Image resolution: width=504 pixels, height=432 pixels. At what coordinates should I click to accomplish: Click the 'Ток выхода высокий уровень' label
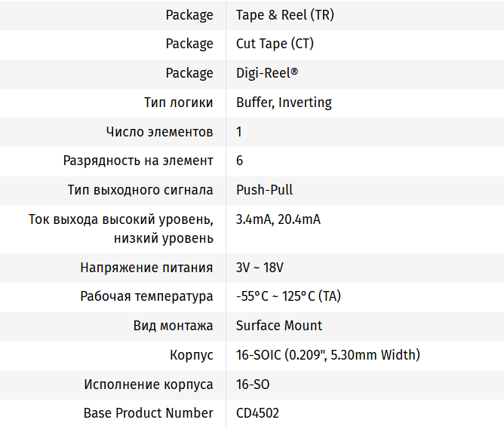point(121,220)
